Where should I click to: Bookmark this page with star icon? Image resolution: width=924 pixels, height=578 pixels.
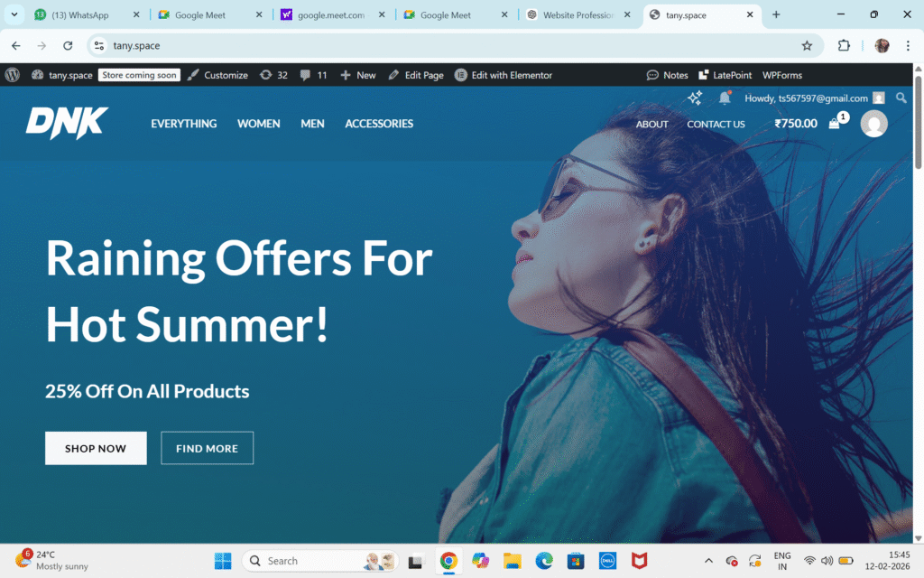(x=807, y=45)
